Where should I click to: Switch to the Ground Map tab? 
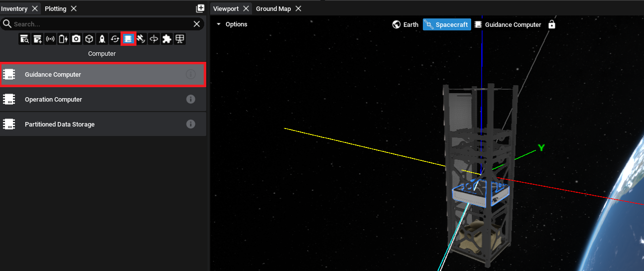point(273,8)
